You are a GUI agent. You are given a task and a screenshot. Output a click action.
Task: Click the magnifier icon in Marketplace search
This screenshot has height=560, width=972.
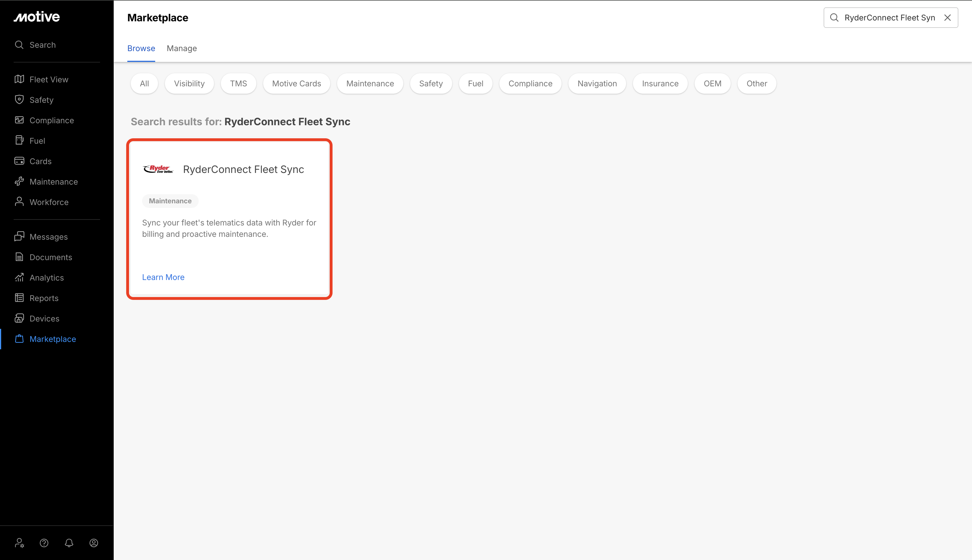click(834, 18)
